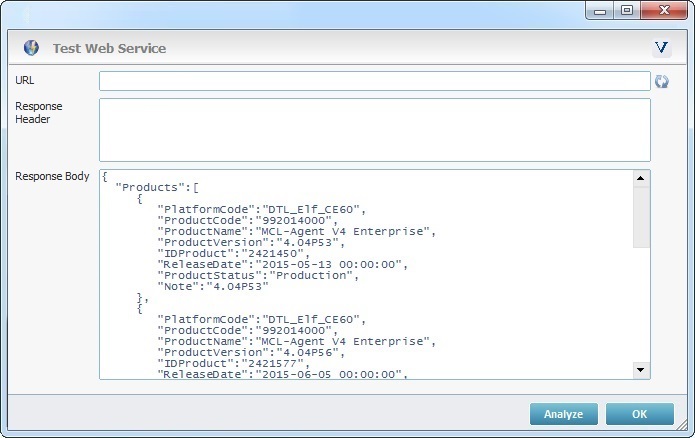Close the window with the red X
695x438 pixels.
(664, 10)
